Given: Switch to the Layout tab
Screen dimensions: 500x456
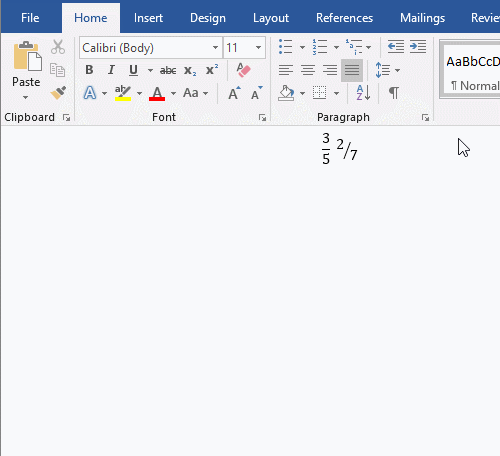Looking at the screenshot, I should (x=271, y=18).
